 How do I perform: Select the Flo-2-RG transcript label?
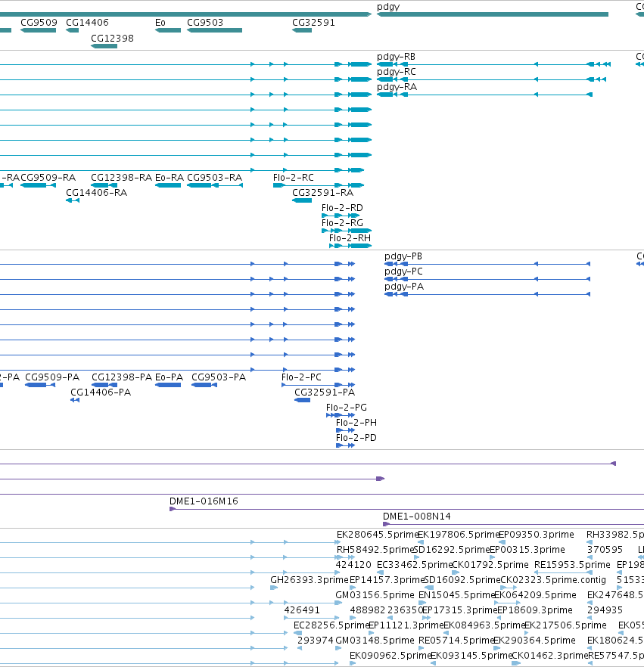342,223
